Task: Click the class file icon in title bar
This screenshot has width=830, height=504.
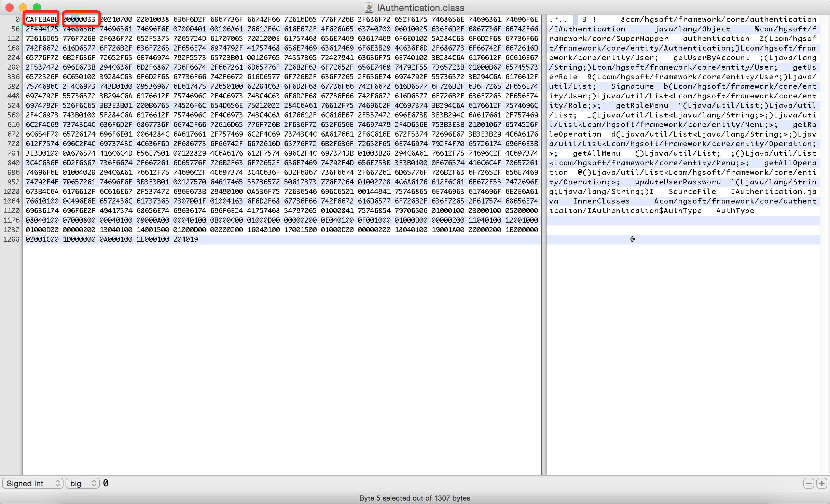Action: pos(369,8)
